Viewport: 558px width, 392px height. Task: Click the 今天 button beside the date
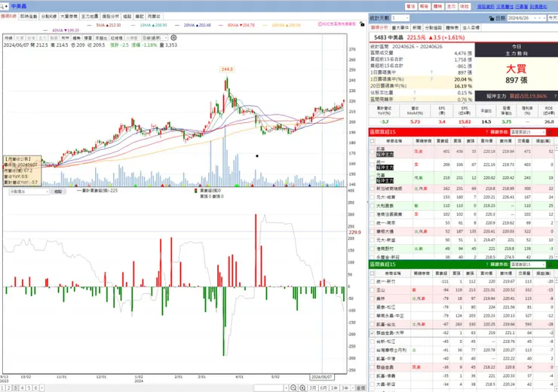553,18
